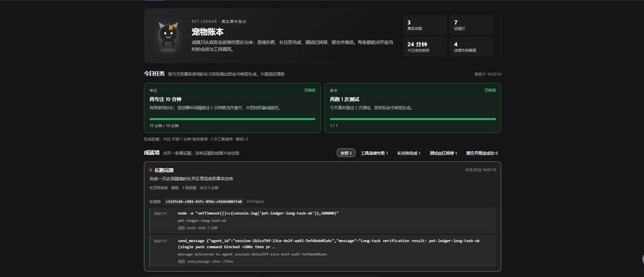Click the 今日任务 section heading

[154, 74]
